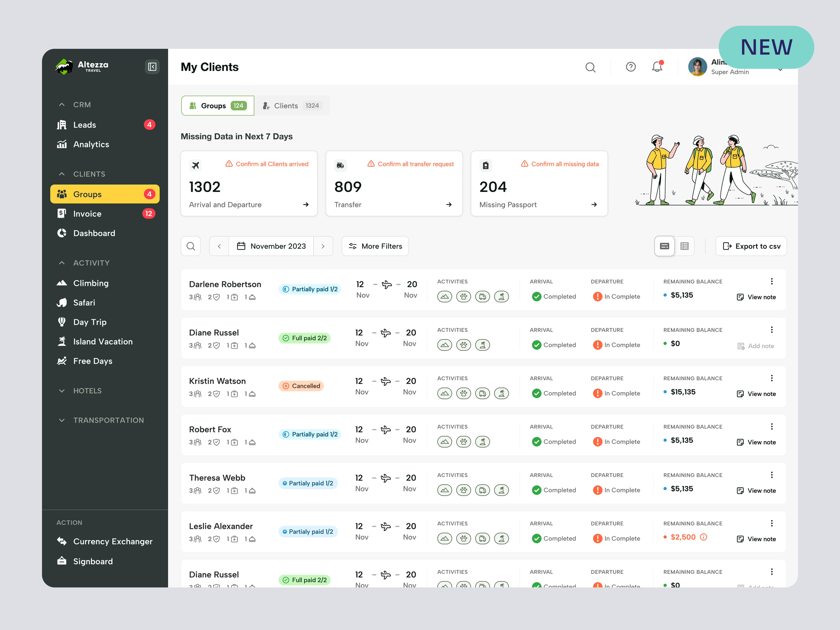Open the Safari activity section
This screenshot has height=630, width=840.
click(84, 303)
